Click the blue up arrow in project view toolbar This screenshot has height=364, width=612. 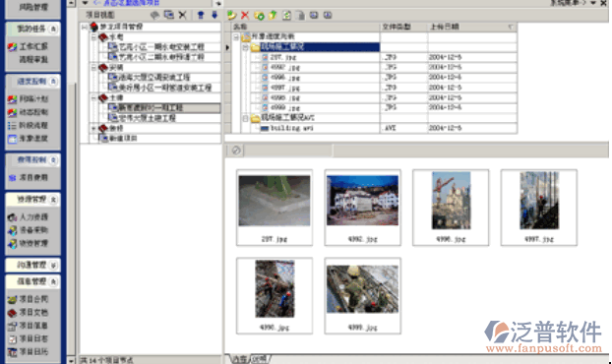click(x=201, y=15)
